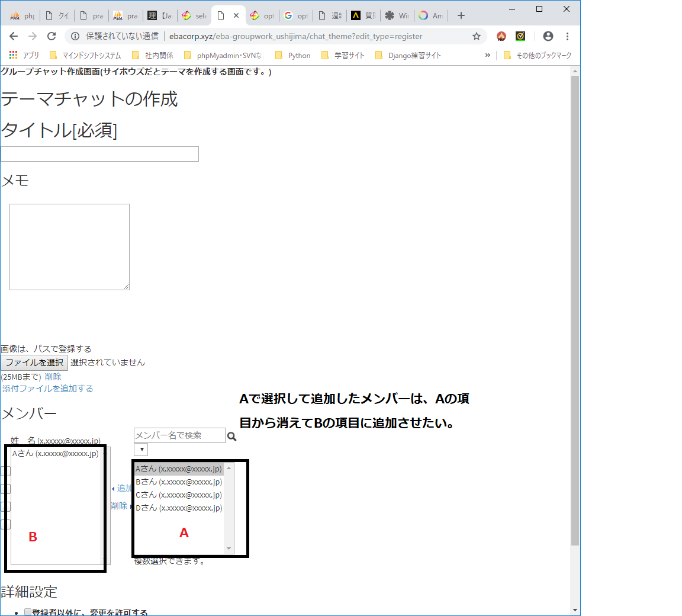Click the green shield extension icon
The image size is (682, 616).
[520, 36]
